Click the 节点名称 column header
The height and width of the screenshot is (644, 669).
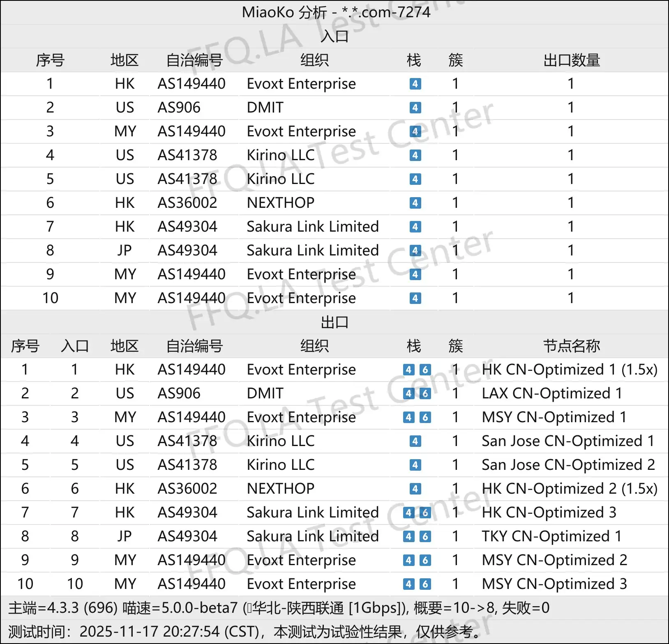coord(571,346)
